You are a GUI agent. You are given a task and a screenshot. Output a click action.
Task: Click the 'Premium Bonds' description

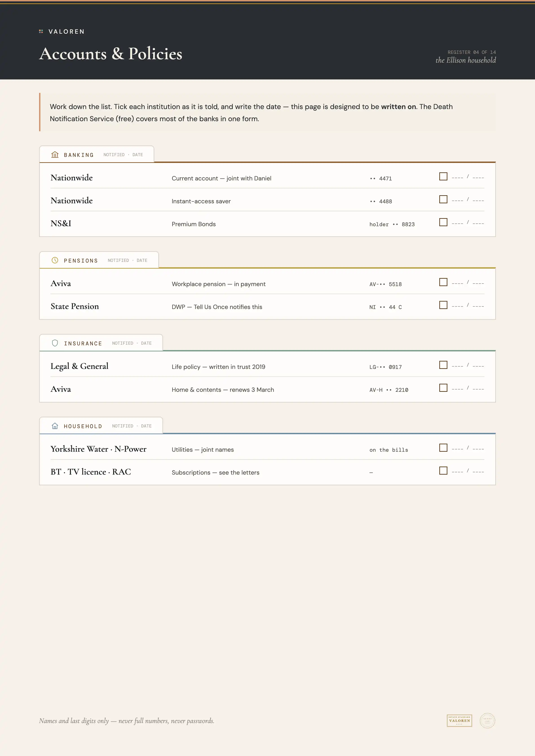point(194,224)
